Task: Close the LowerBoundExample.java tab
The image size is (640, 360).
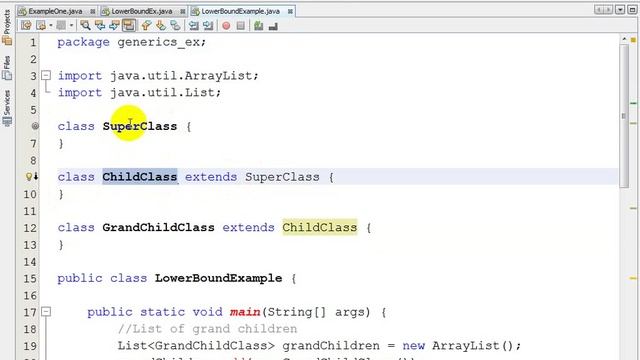Action: tap(290, 11)
